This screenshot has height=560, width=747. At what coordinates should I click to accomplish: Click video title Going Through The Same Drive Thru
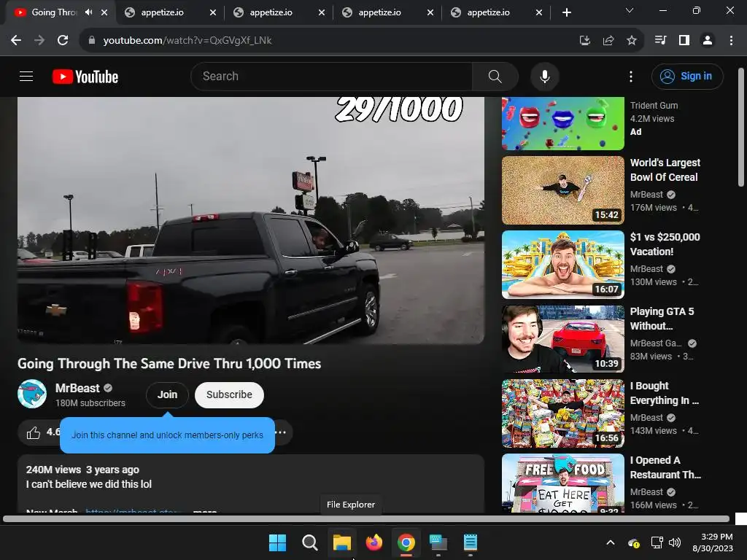pos(169,364)
